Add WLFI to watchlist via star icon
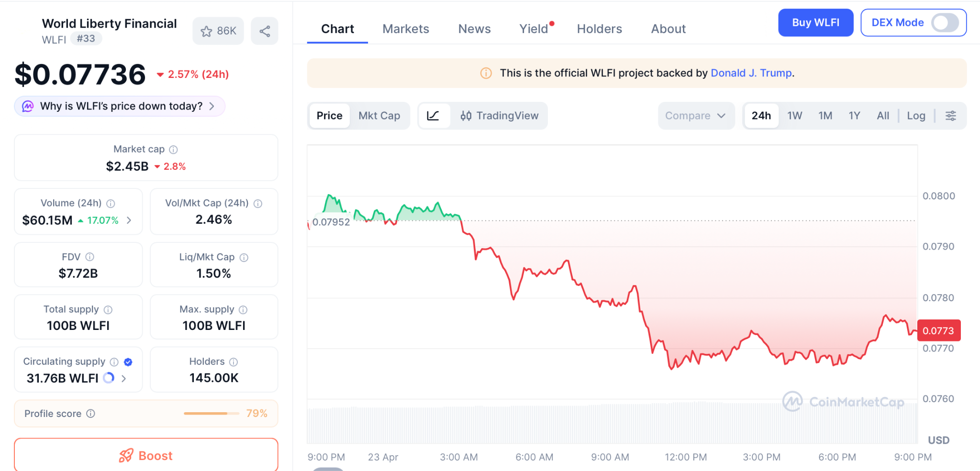 click(207, 31)
